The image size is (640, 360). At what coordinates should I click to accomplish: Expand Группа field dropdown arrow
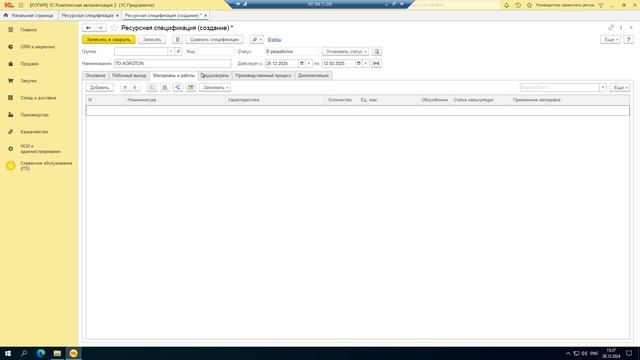[171, 52]
